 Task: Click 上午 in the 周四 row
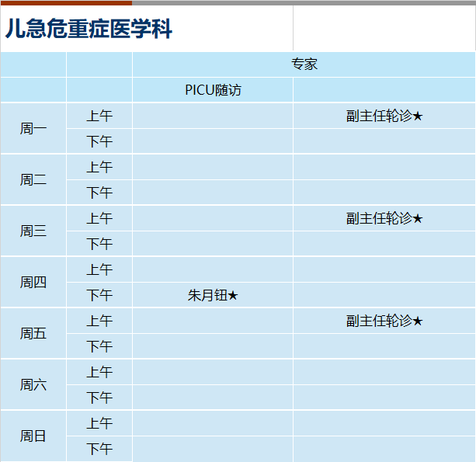tap(99, 269)
